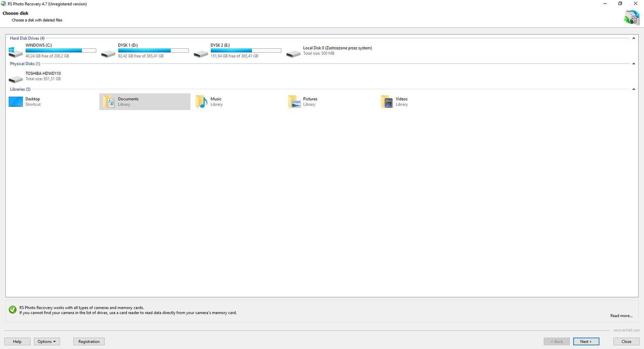
Task: Click the app icon in title bar
Action: click(x=3, y=4)
